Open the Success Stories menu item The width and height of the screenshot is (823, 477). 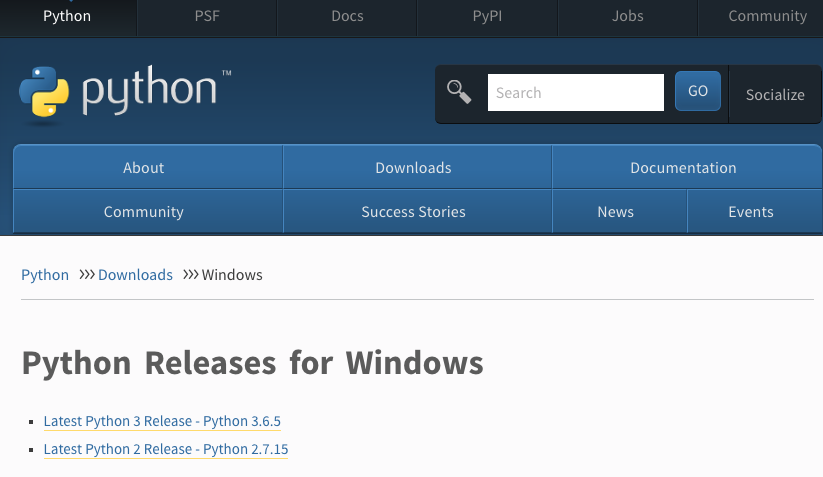417,211
